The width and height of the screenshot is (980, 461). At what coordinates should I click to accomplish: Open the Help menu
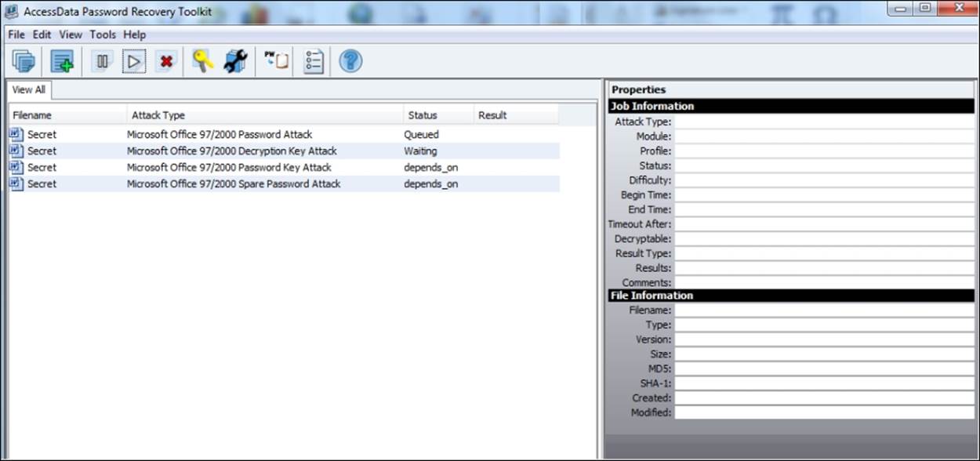[135, 34]
